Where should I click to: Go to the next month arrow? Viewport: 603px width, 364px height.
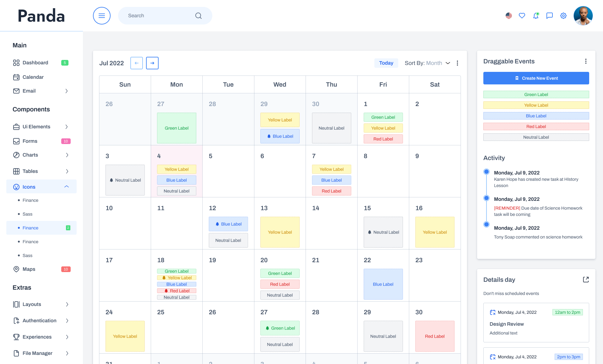pyautogui.click(x=152, y=63)
